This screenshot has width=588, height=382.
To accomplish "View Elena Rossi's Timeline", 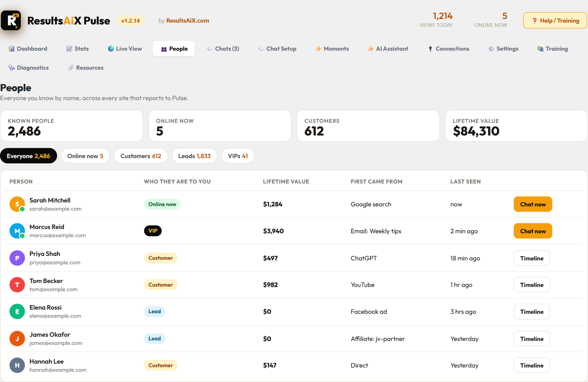I will pos(532,312).
